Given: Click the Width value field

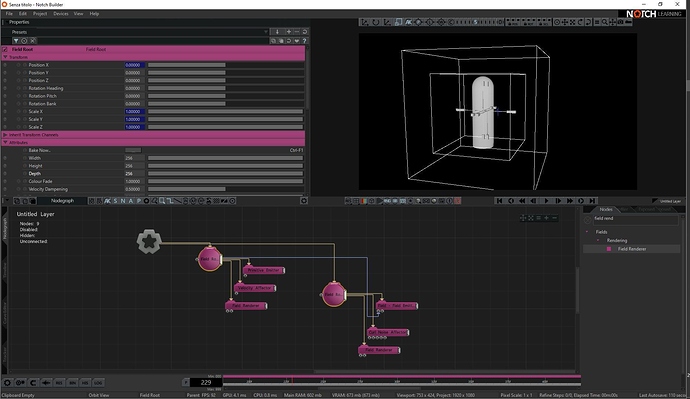Looking at the screenshot, I should coord(134,158).
